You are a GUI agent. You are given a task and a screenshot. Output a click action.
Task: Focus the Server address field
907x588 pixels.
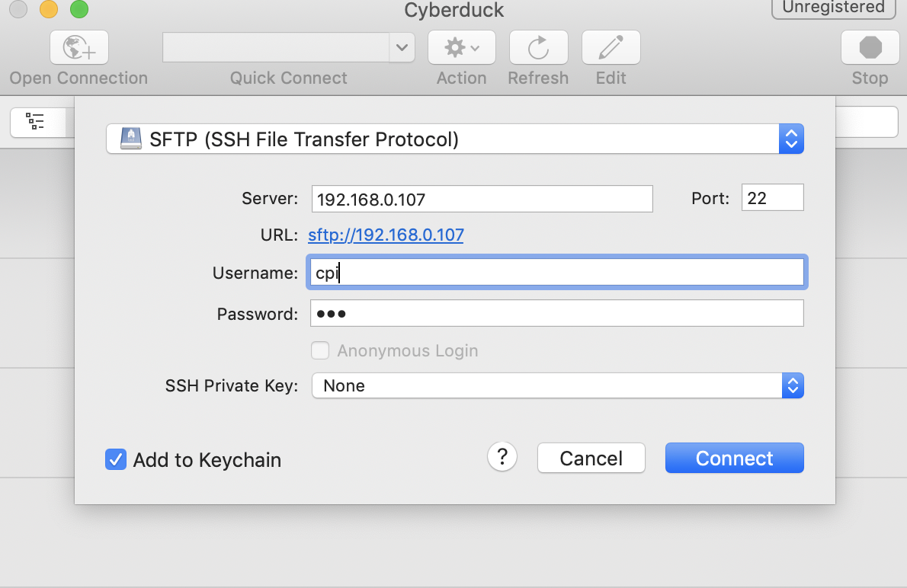tap(482, 199)
